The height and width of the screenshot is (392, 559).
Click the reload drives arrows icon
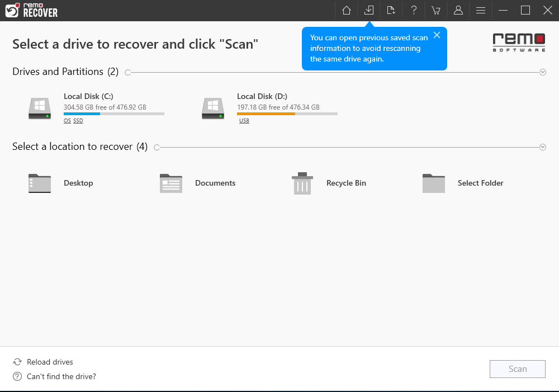pos(17,362)
